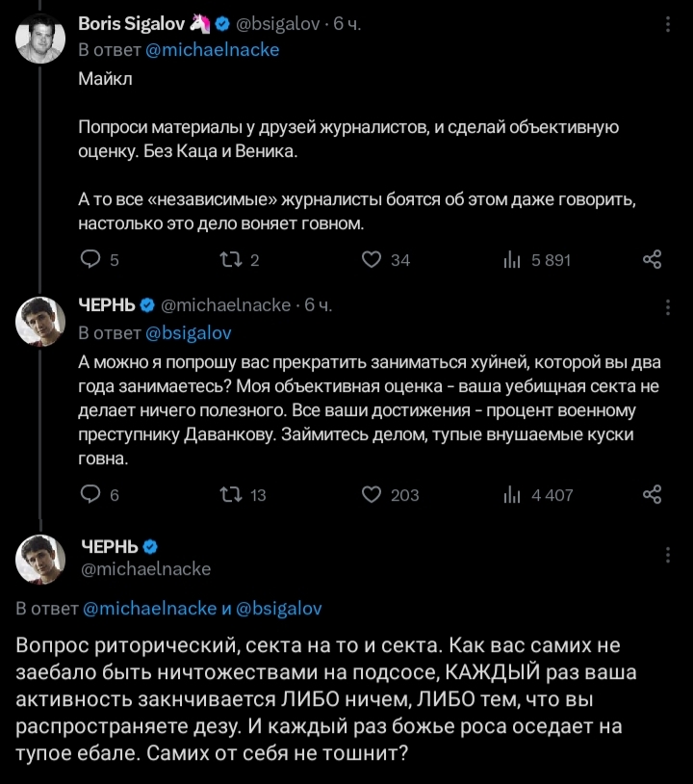693x784 pixels.
Task: Open more options on middle ЧЕРНЬ tweet
Action: (668, 306)
